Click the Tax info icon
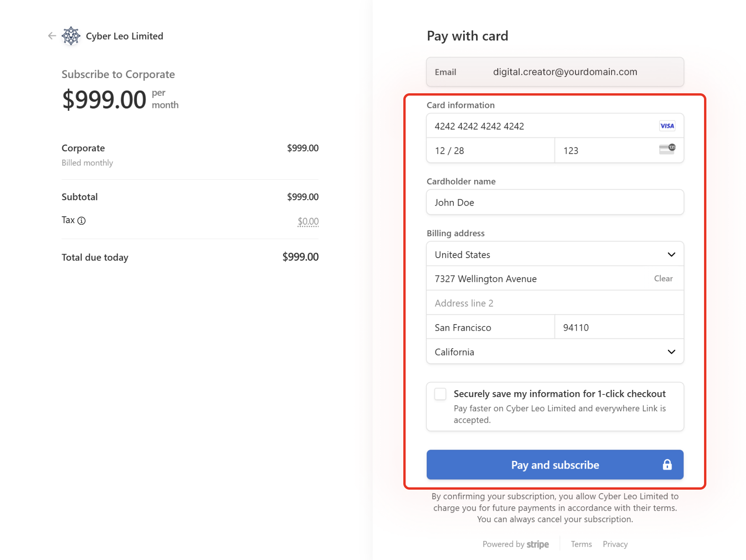746x560 pixels. point(81,221)
